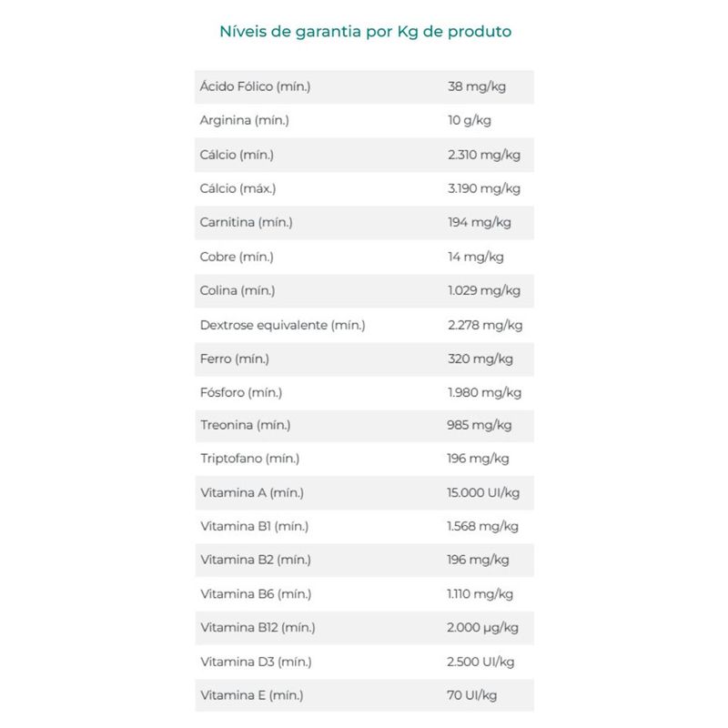The width and height of the screenshot is (728, 728).
Task: Select the Treonina (mín.) label
Action: pyautogui.click(x=246, y=425)
